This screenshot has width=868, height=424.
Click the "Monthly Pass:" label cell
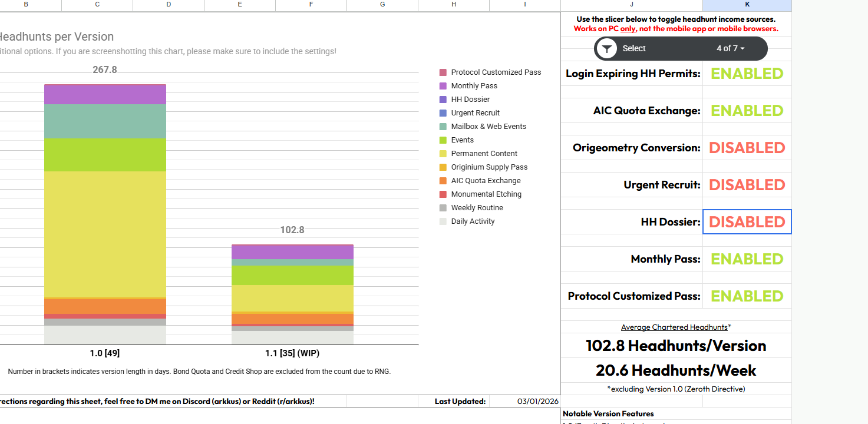pos(632,259)
